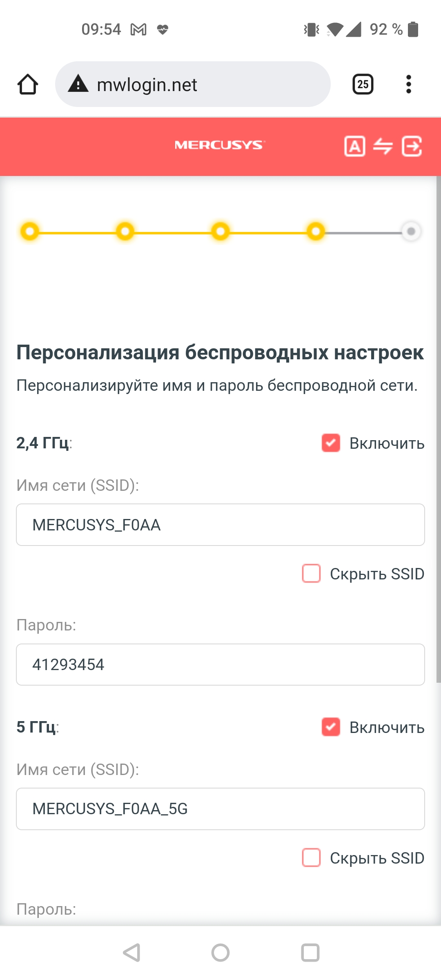Check Hide SSID for the 5 GHz network

tap(311, 857)
